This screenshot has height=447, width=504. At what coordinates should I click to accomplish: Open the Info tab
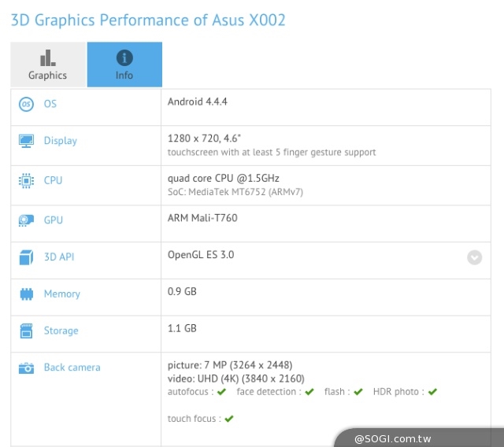pos(124,65)
